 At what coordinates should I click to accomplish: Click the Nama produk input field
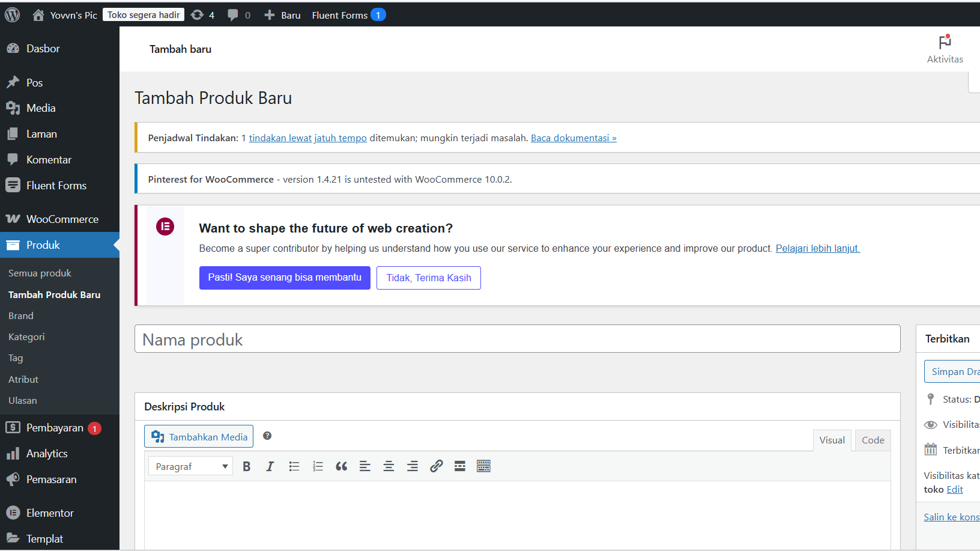[517, 339]
